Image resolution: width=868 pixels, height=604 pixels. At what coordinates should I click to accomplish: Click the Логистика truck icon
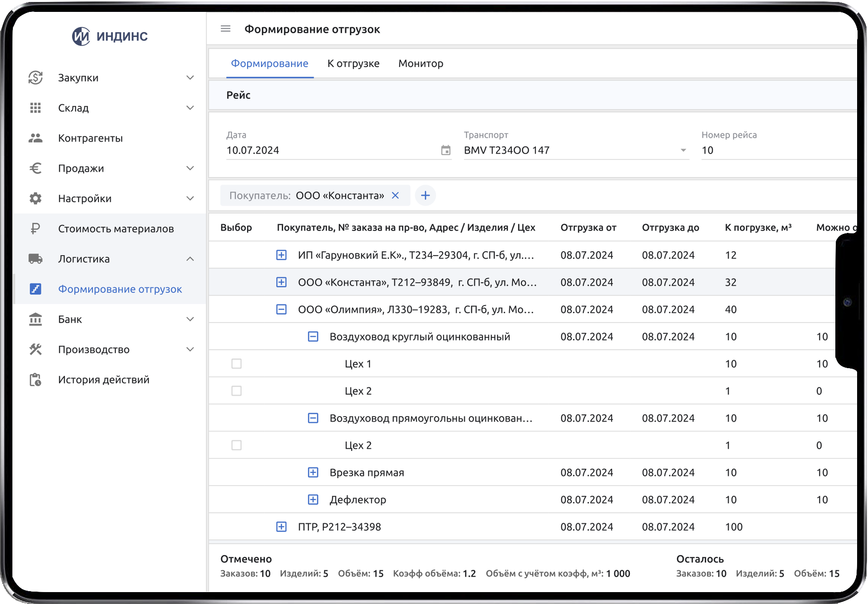click(x=36, y=259)
